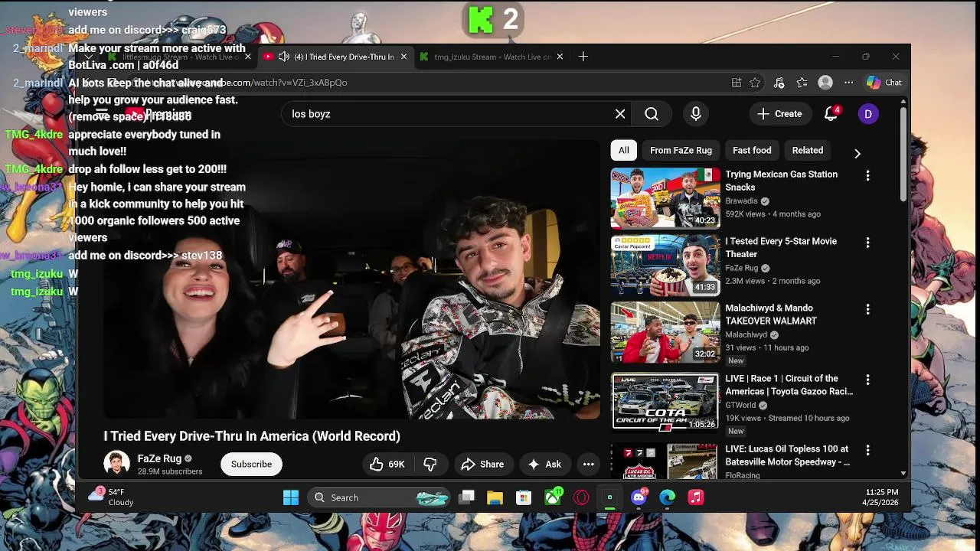The image size is (980, 551).
Task: Show next filter chips with arrow
Action: 857,153
